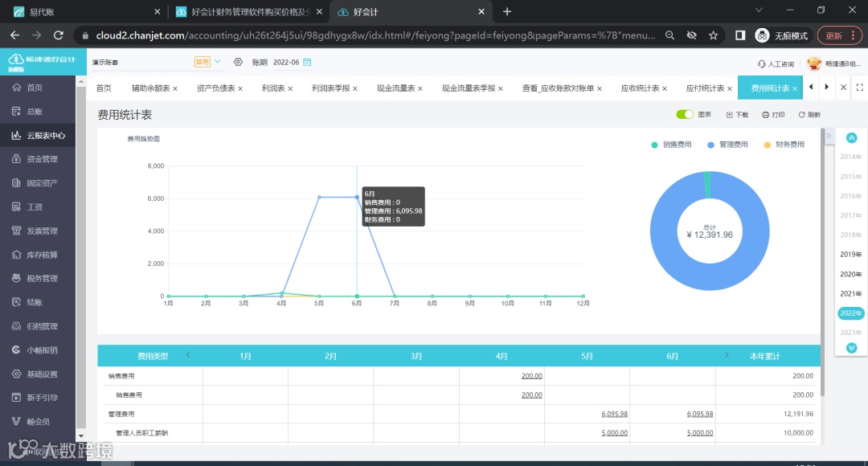Open 小畅报销 in sidebar

click(39, 349)
